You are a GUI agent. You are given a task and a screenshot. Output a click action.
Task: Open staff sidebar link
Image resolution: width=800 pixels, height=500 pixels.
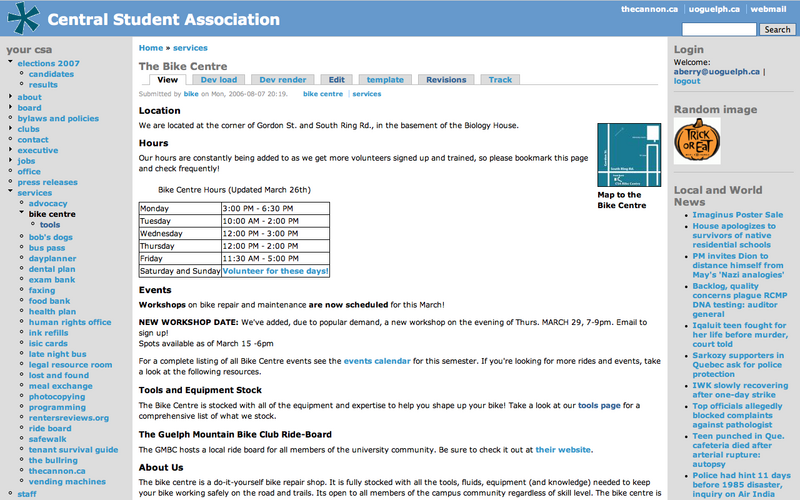point(27,494)
